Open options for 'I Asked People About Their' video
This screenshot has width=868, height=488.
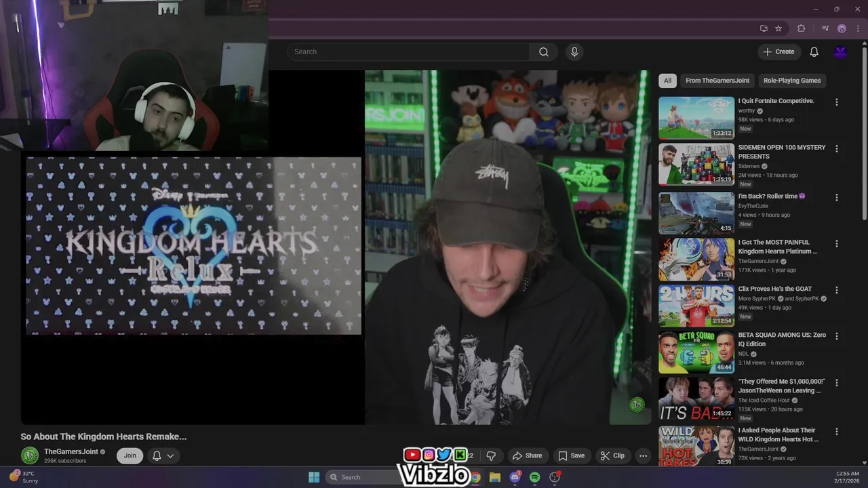(x=836, y=431)
